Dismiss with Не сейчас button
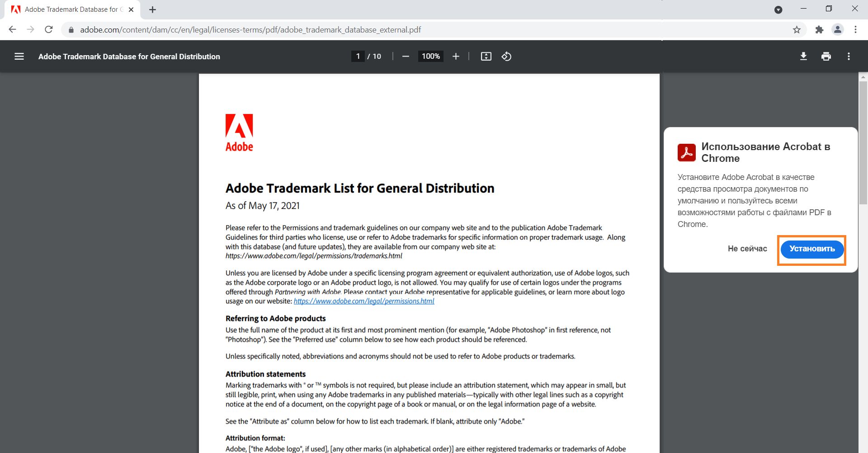 [747, 249]
